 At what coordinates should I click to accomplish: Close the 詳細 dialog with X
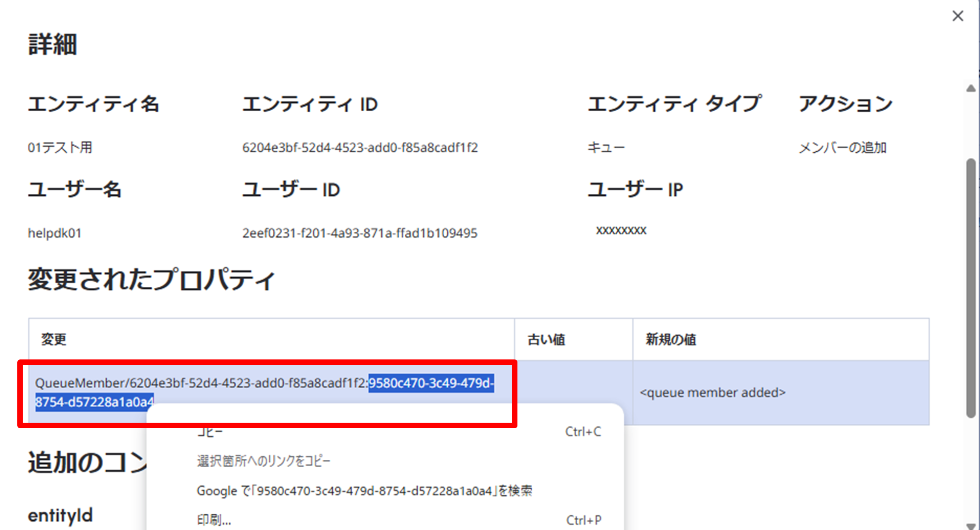point(957,16)
